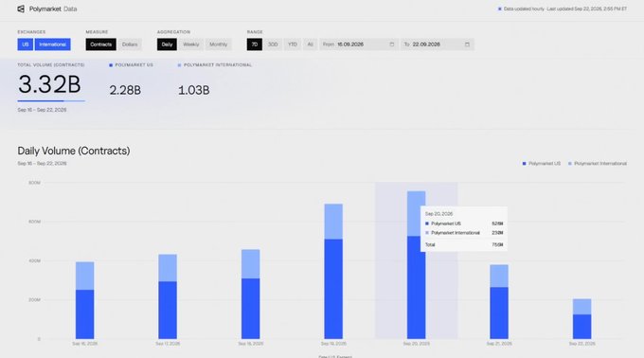This screenshot has width=644, height=358.
Task: Select the Sep 18 bar in chart
Action: [251, 294]
